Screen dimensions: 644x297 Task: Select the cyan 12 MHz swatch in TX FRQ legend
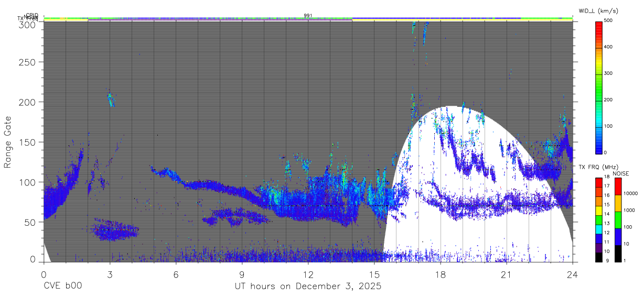point(599,229)
